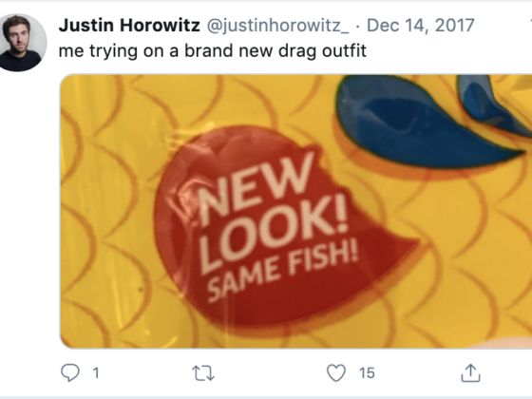
Task: Click the year 2017 in the tweet date
Action: click(454, 26)
